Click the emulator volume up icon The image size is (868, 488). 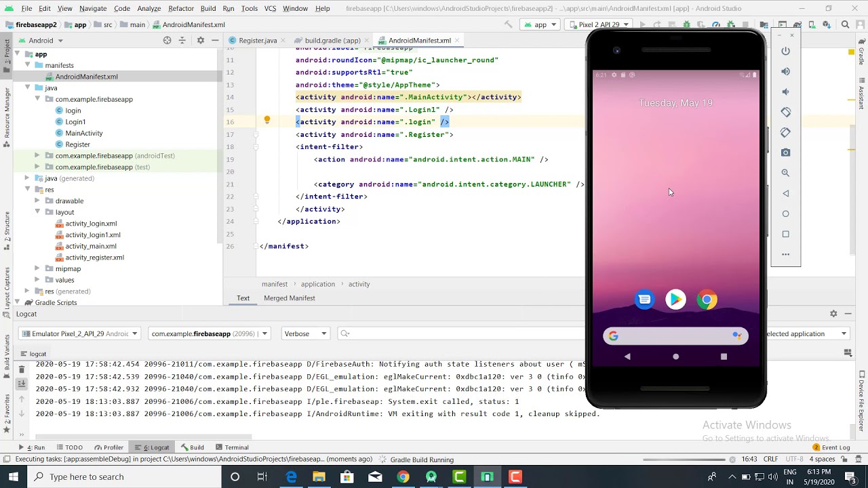(x=785, y=71)
